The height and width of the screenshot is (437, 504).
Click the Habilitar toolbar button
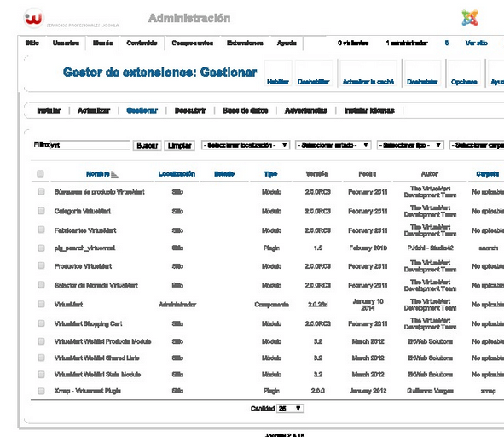[x=278, y=73]
